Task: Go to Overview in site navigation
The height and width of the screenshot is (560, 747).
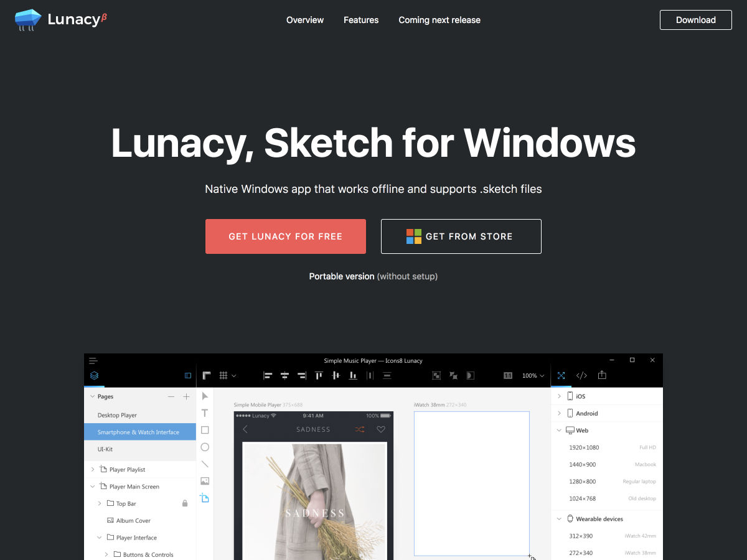Action: point(305,20)
